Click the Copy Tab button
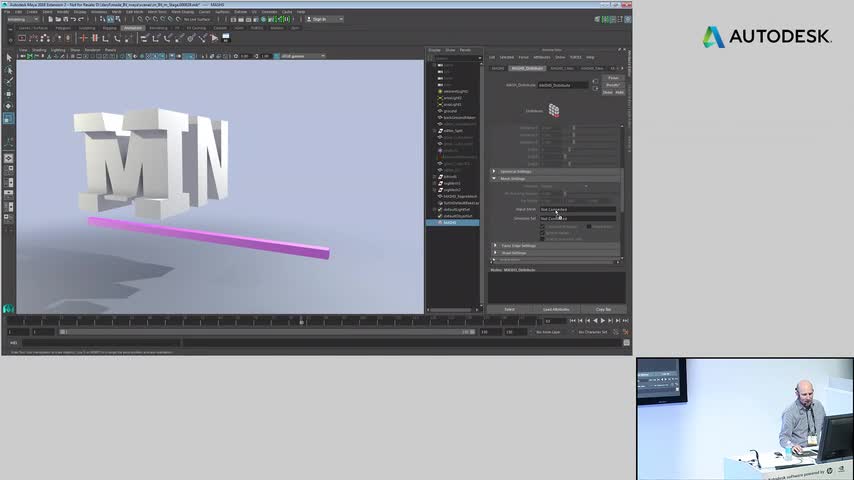This screenshot has height=480, width=854. click(603, 309)
